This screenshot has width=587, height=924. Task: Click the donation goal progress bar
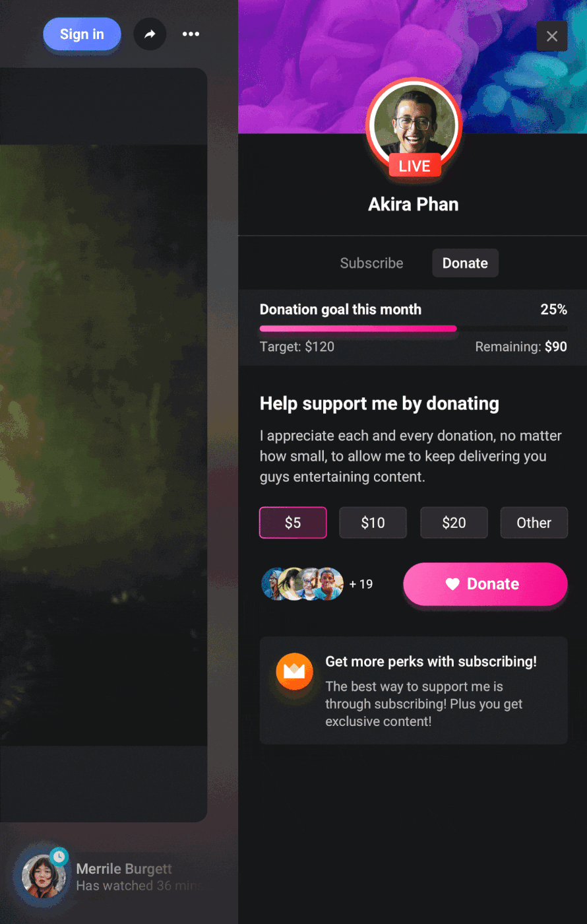pos(414,329)
